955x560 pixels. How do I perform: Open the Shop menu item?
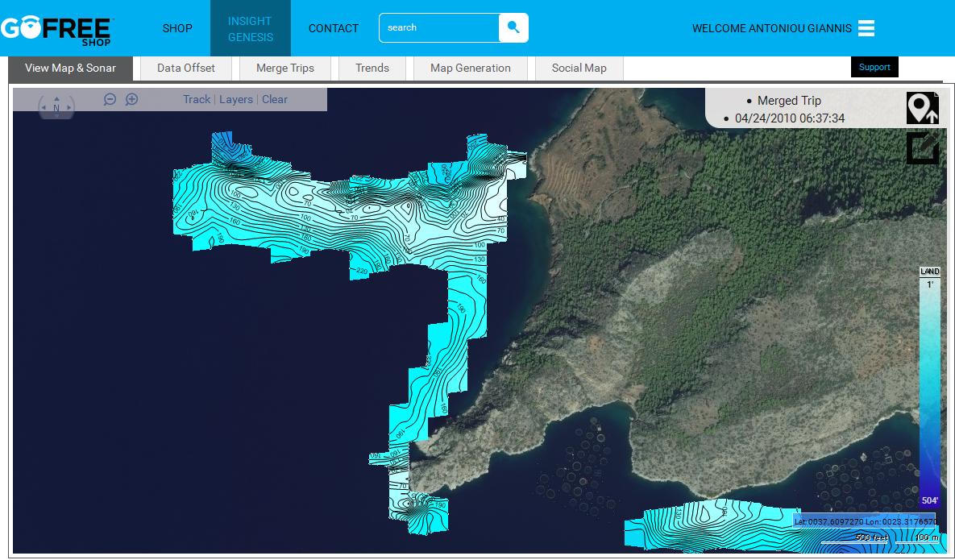click(x=177, y=28)
